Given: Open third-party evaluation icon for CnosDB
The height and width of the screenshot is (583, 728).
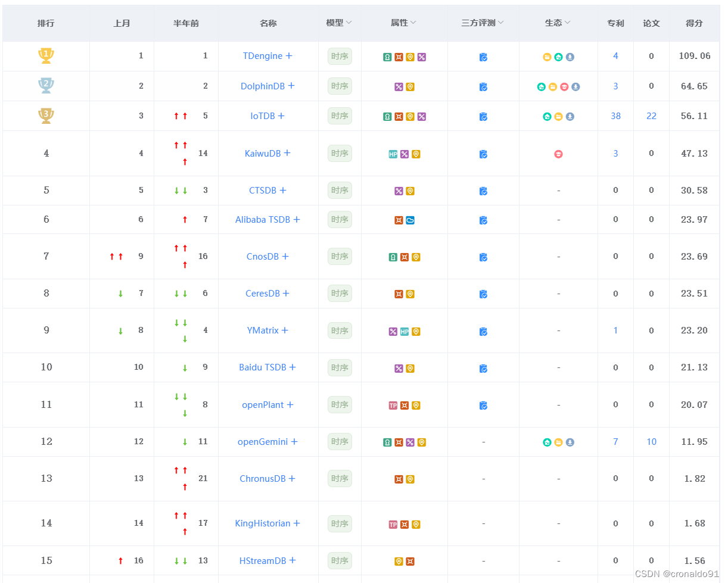Looking at the screenshot, I should point(483,257).
